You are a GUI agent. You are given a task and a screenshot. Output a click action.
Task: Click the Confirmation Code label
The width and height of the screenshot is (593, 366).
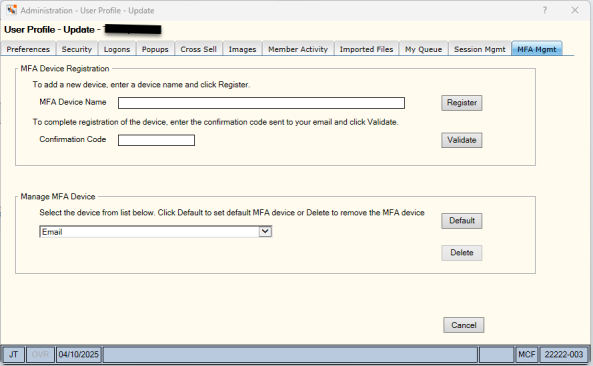click(x=73, y=140)
